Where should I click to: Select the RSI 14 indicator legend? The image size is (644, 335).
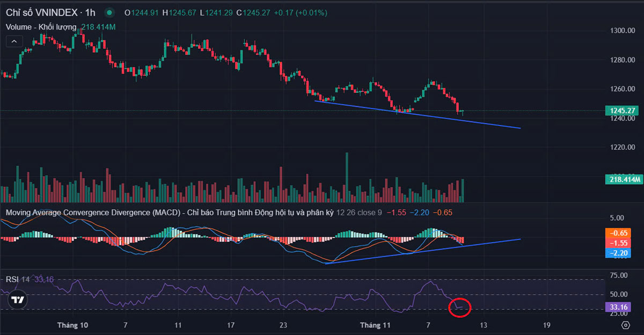(x=18, y=279)
